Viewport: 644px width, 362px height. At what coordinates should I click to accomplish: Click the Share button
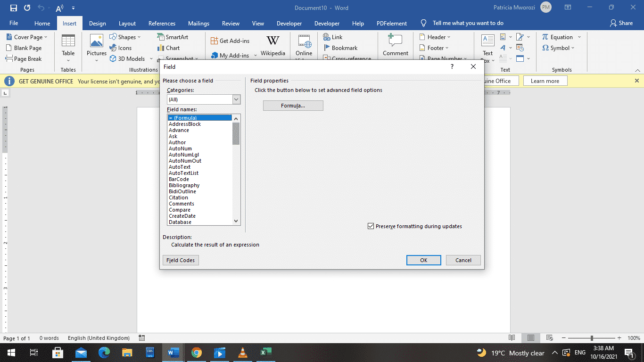621,23
